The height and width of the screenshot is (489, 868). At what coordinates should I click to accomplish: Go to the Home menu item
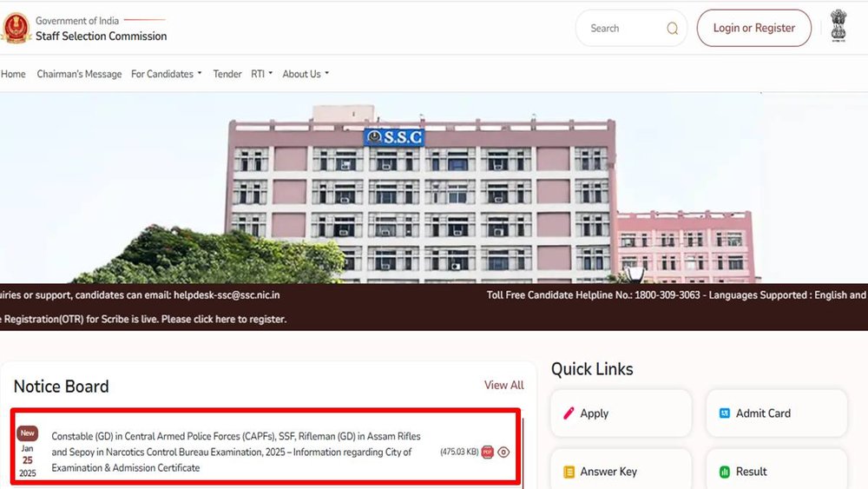(13, 74)
